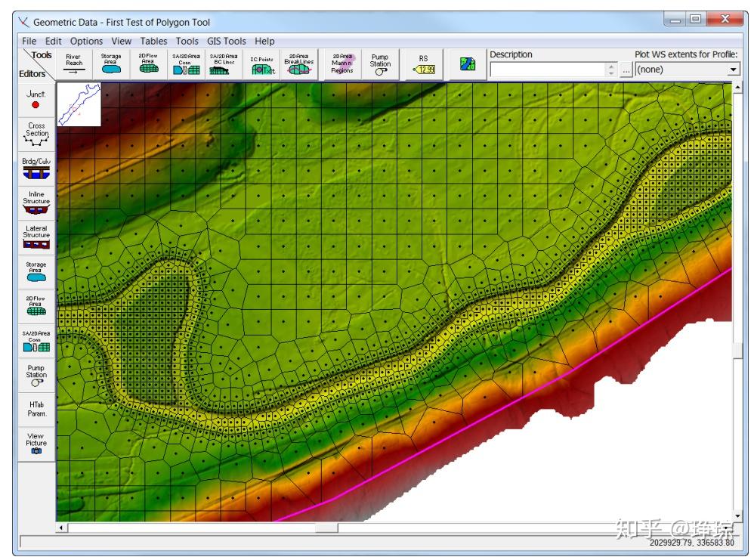Select the 2D Flow Area tool
Screen dimensions: 754x560
point(149,64)
